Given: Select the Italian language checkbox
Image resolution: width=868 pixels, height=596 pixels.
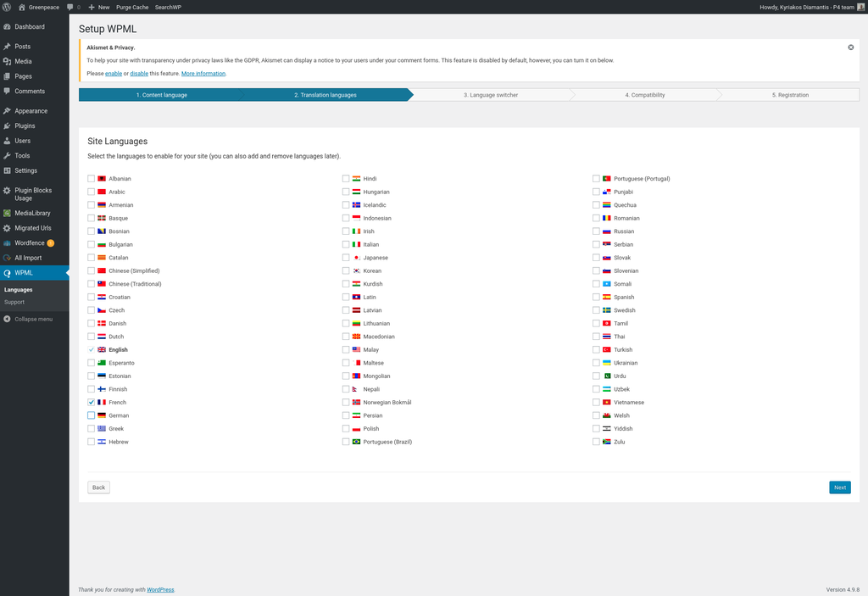Looking at the screenshot, I should (x=346, y=244).
